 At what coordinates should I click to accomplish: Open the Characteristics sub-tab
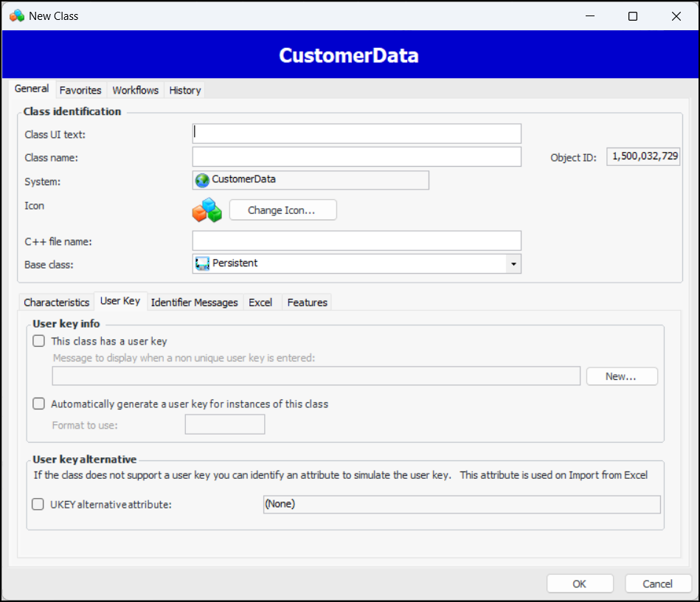[x=57, y=302]
